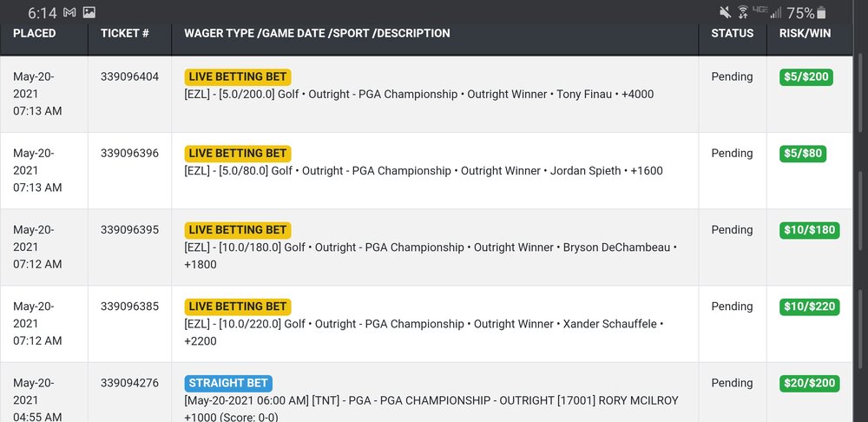
Task: Open ticket number 339096396
Action: click(x=129, y=154)
